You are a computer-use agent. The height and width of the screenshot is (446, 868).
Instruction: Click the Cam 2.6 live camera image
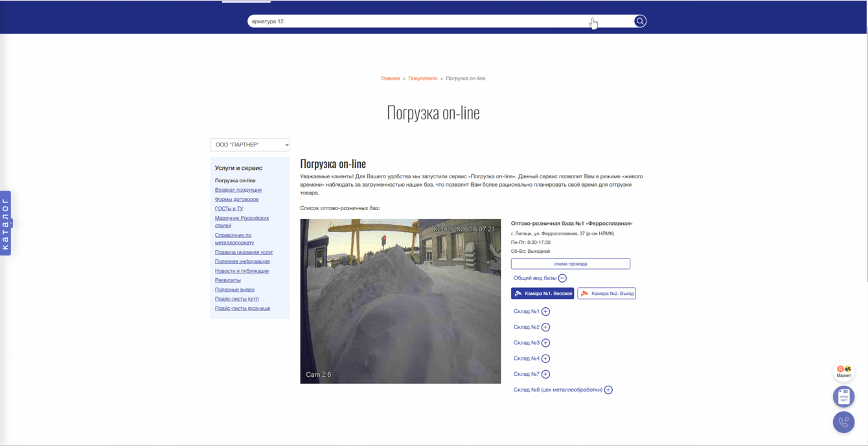[x=400, y=301]
